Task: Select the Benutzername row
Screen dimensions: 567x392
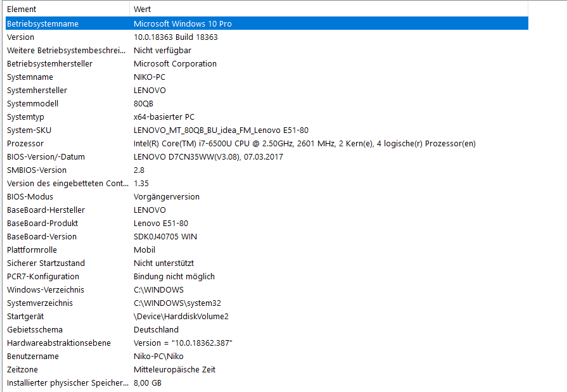Action: click(267, 356)
